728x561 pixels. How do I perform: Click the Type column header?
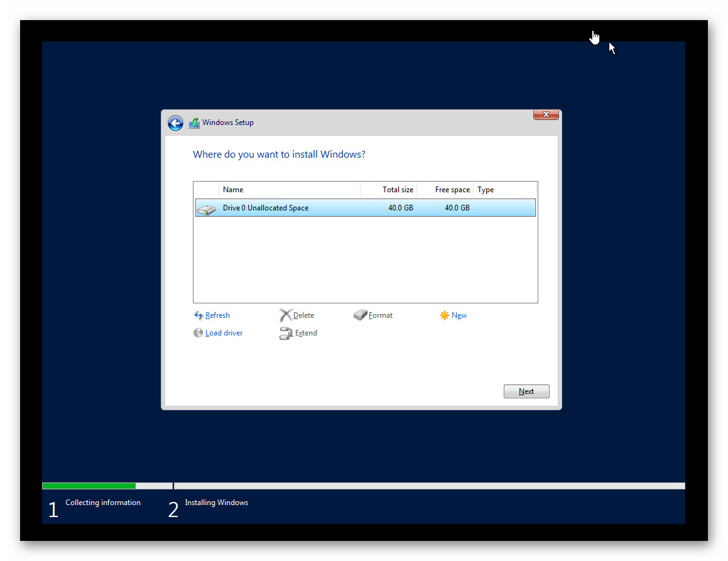point(505,190)
